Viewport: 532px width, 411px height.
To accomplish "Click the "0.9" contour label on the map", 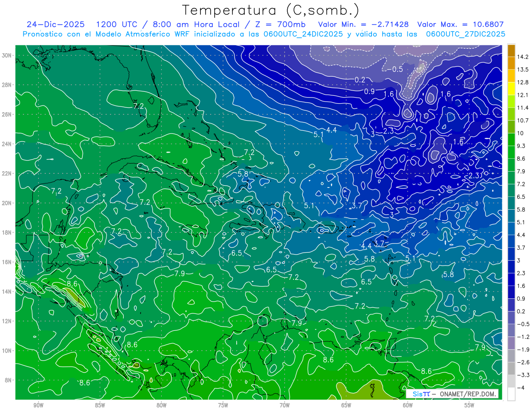I will click(369, 91).
